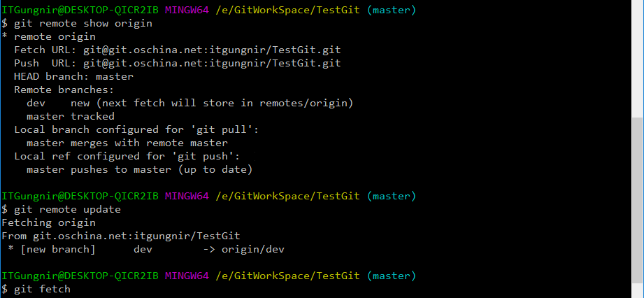644x298 pixels.
Task: Click the top prompt's '(master)' branch indicator
Action: click(391, 10)
